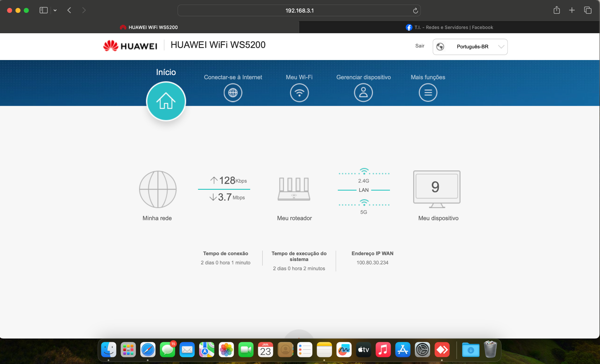Open Photos from the Dock
600x364 pixels.
[x=226, y=350]
